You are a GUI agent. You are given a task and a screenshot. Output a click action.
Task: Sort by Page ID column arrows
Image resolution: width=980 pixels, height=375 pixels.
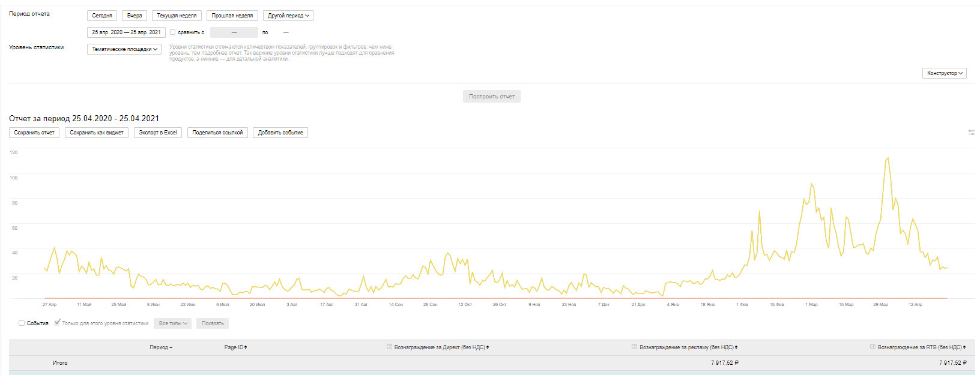coord(246,347)
